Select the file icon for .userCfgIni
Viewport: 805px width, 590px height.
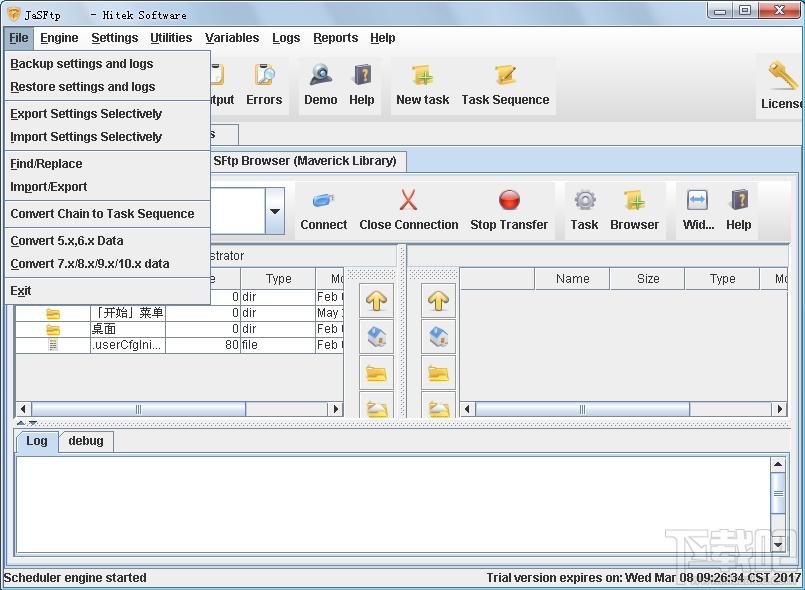tap(53, 345)
